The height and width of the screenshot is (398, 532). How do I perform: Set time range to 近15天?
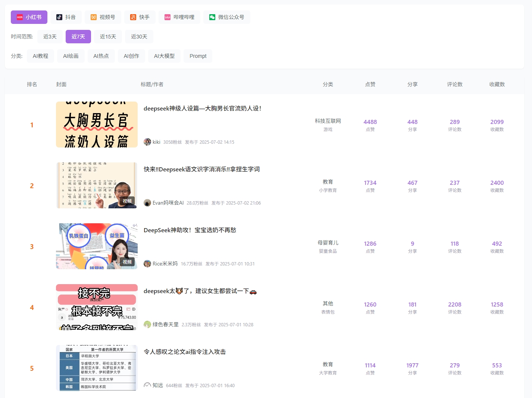108,37
